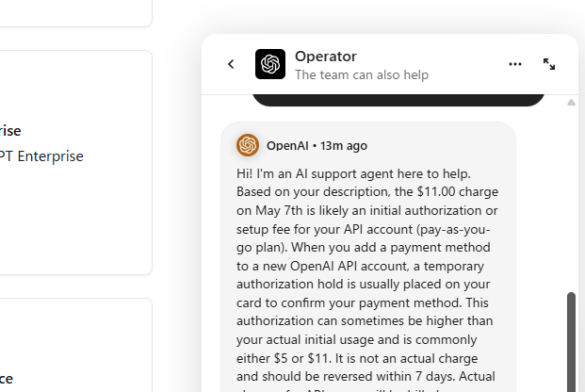Image resolution: width=585 pixels, height=392 pixels.
Task: Click "The team can also help" subtitle
Action: (362, 74)
